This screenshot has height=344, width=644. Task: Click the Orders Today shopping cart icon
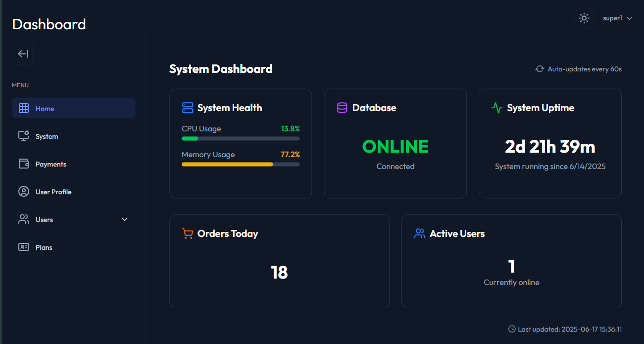coord(188,233)
